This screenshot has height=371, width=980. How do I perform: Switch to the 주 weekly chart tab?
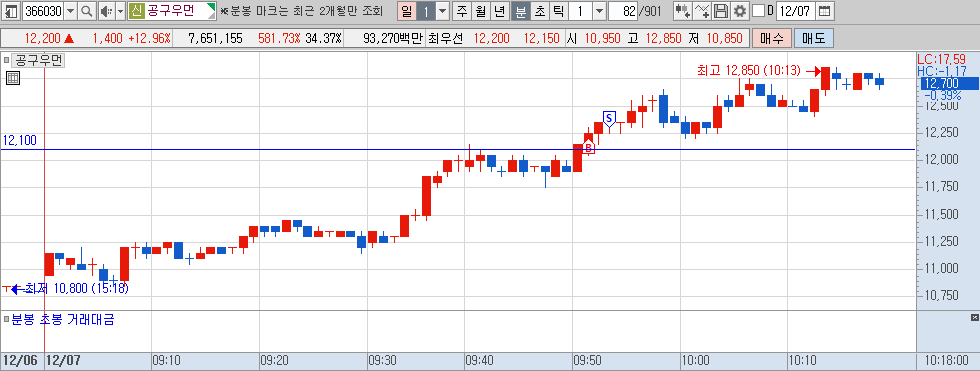point(462,11)
